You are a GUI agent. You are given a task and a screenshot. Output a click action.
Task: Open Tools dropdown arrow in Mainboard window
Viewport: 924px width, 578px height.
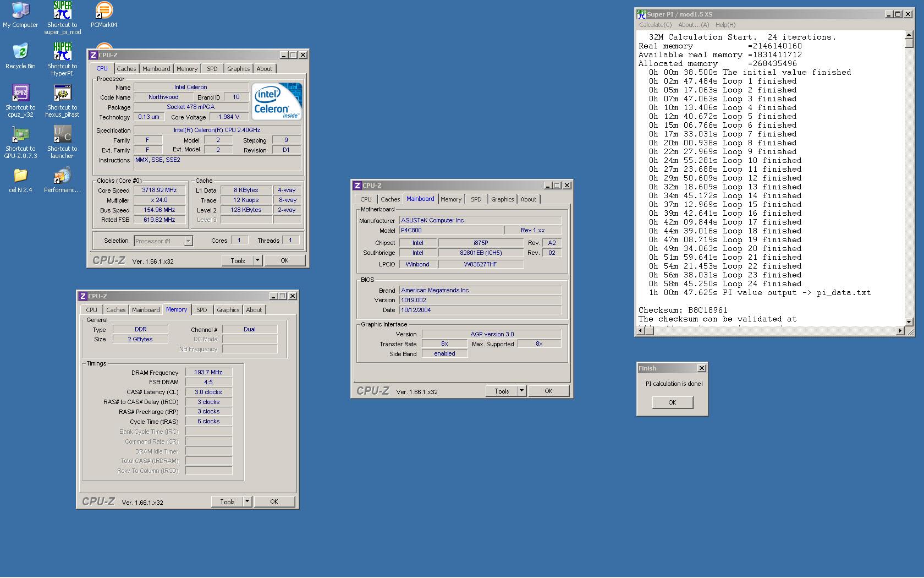(521, 391)
